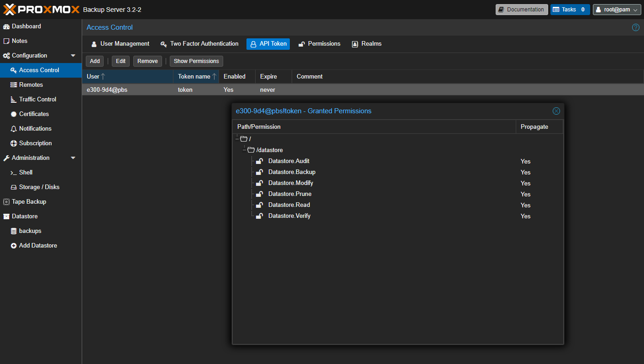Select the Datastore.Audit permission text
Viewport: 644px width, 364px height.
coord(289,161)
